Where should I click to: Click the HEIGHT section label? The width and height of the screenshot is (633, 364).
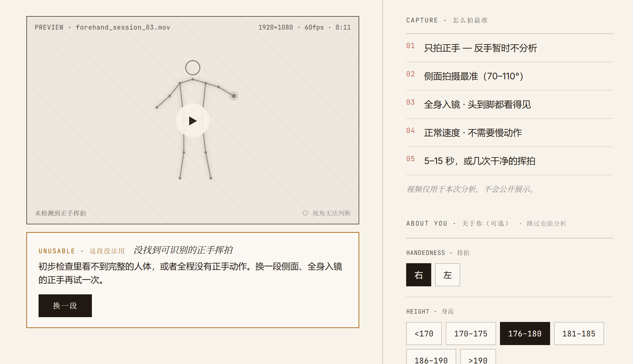point(418,312)
